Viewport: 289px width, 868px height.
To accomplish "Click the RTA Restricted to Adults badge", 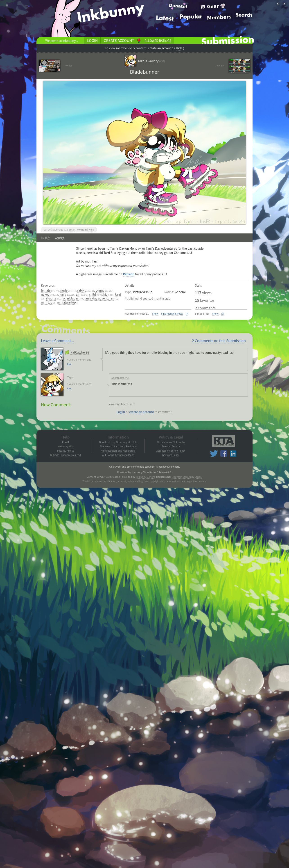I will [224, 441].
